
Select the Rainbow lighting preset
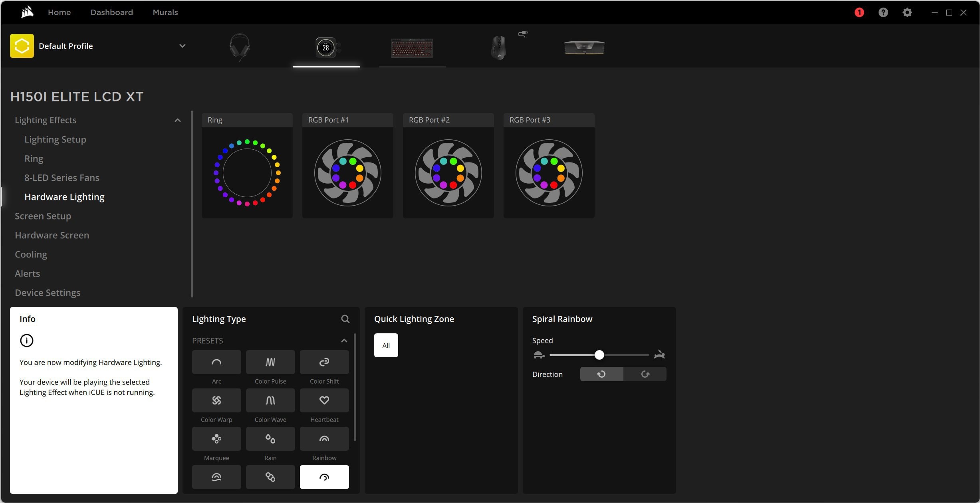tap(324, 439)
